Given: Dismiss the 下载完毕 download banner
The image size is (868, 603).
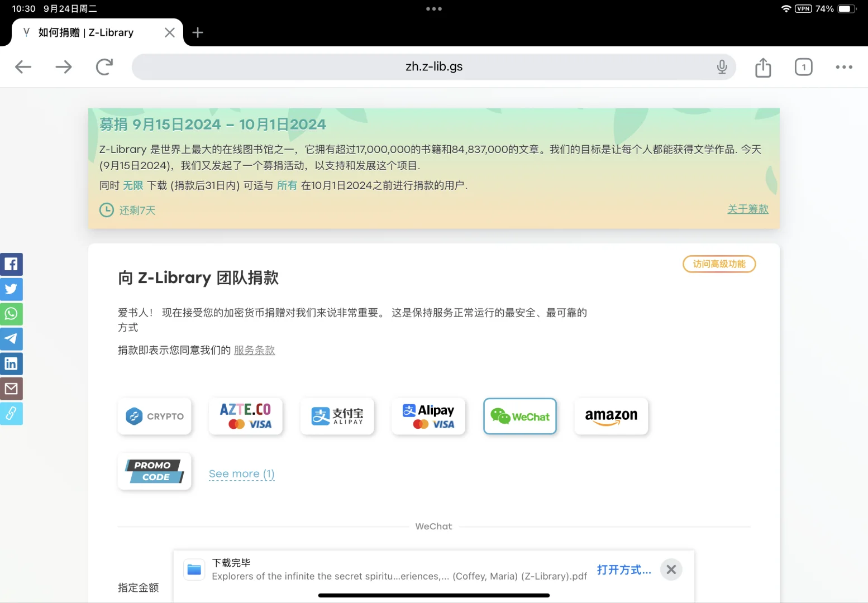Looking at the screenshot, I should (x=671, y=569).
